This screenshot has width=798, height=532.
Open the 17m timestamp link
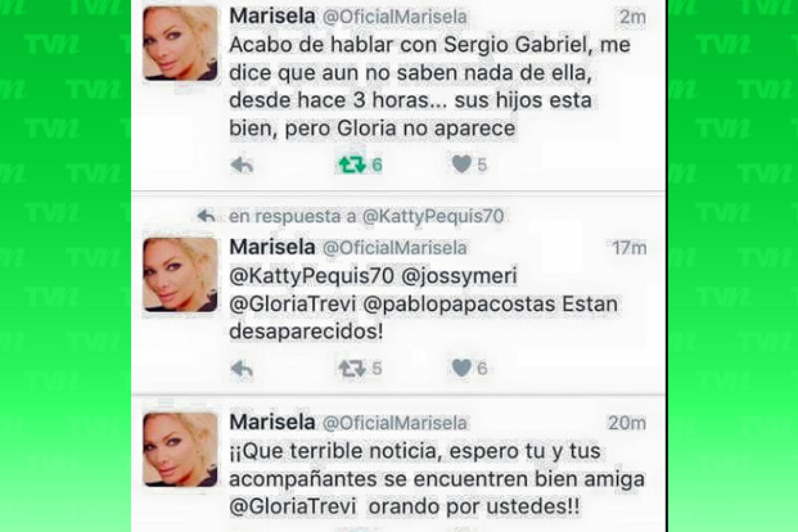tap(630, 248)
